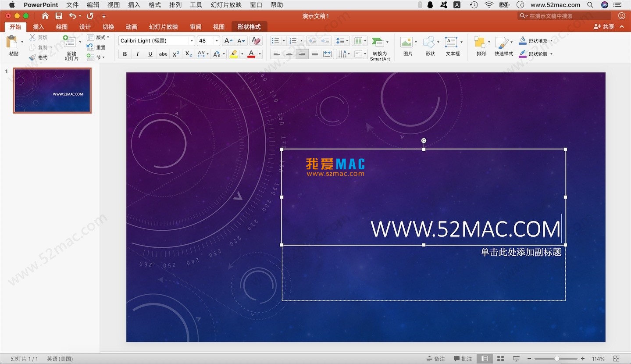Click the Reset (重置) slide icon
The height and width of the screenshot is (364, 631).
click(x=90, y=47)
